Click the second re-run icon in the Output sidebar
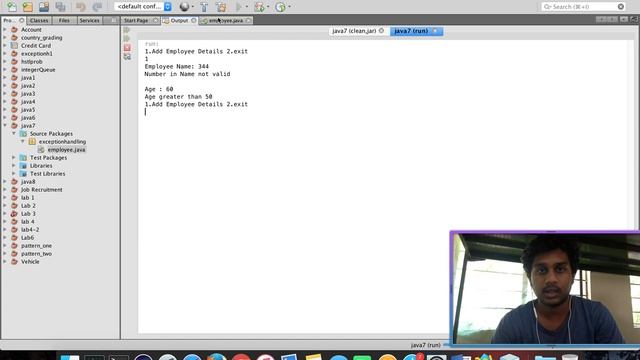Image resolution: width=640 pixels, height=360 pixels. click(x=127, y=38)
